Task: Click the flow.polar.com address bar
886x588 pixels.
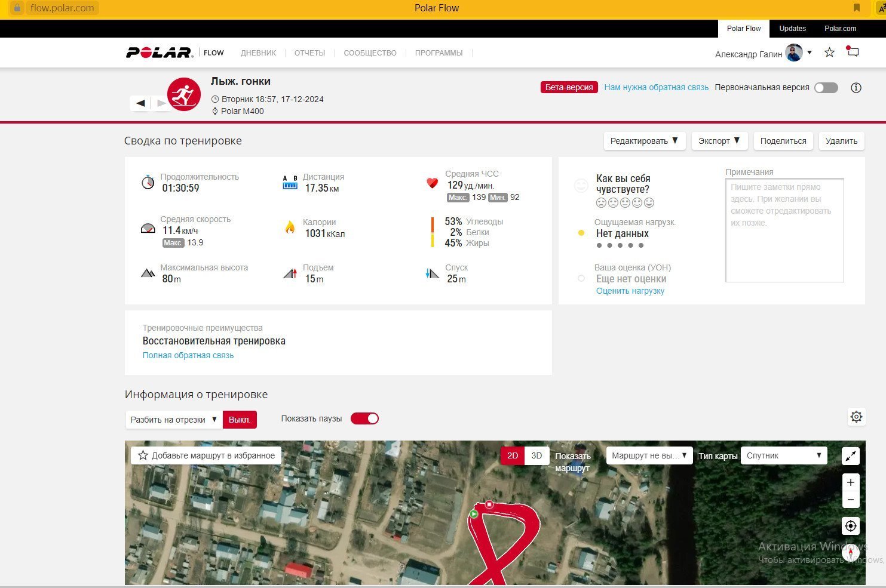Action: pos(62,8)
